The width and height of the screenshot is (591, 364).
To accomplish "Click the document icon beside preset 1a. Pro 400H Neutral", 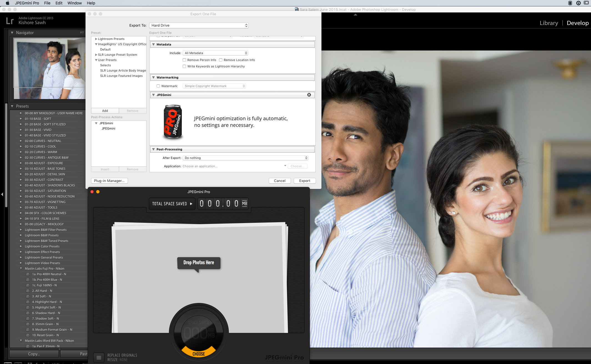I will (27, 274).
